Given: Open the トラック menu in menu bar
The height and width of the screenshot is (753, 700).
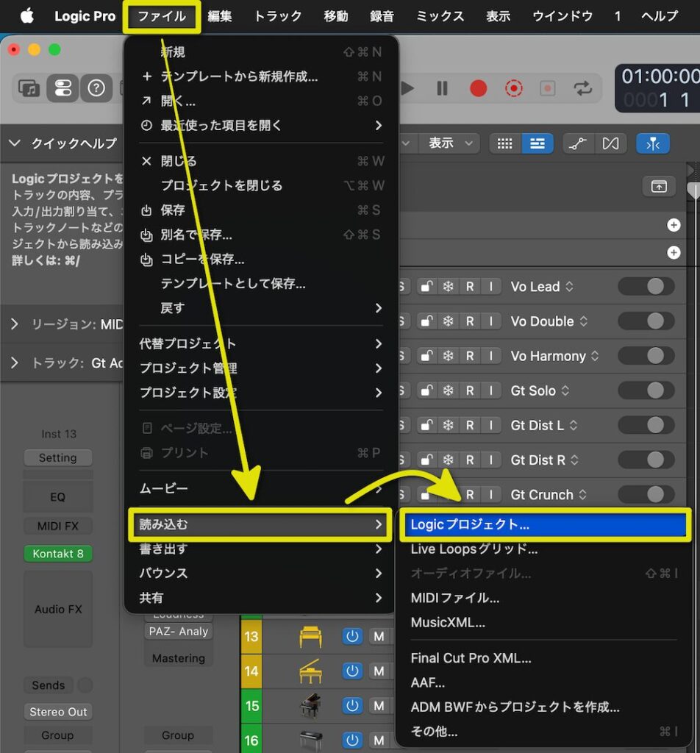Looking at the screenshot, I should [278, 16].
